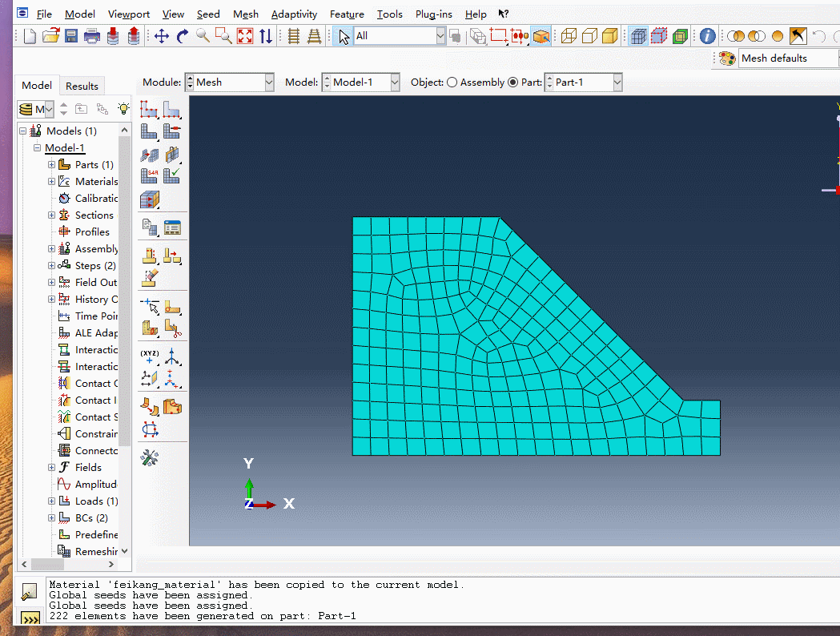This screenshot has width=840, height=636.
Task: Select the Assembly object radio button
Action: pos(452,83)
